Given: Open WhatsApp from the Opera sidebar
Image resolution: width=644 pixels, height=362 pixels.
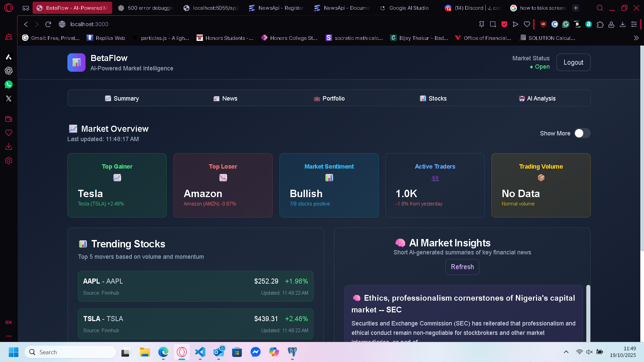Looking at the screenshot, I should [x=9, y=84].
